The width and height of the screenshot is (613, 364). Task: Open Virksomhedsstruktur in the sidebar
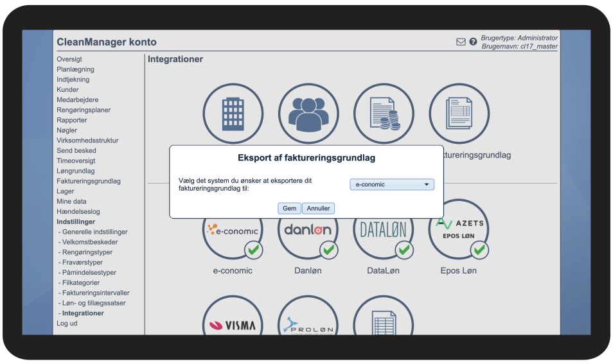point(87,140)
